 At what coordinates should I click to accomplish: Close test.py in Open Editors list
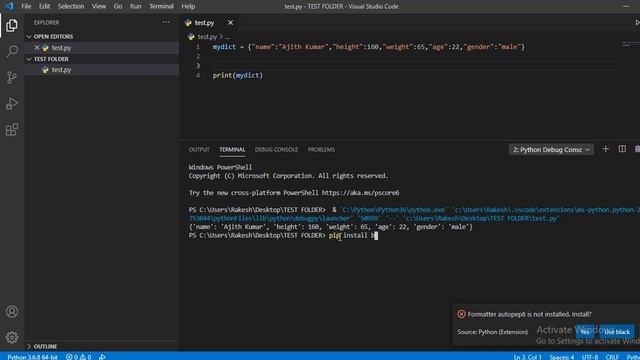point(37,48)
